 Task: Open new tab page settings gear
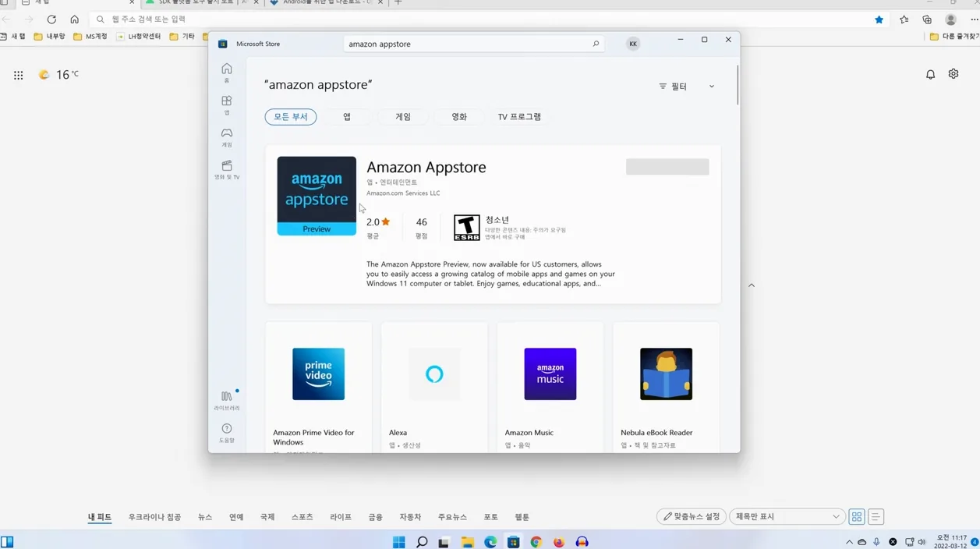point(953,74)
